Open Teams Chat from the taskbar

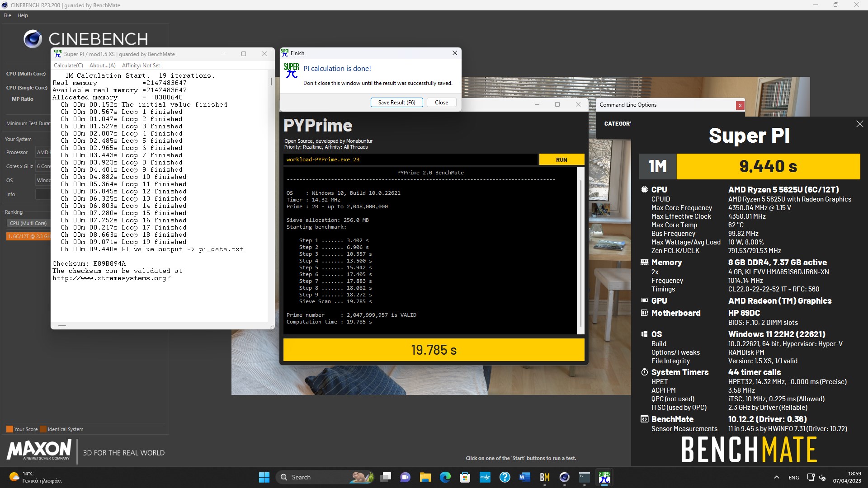406,477
